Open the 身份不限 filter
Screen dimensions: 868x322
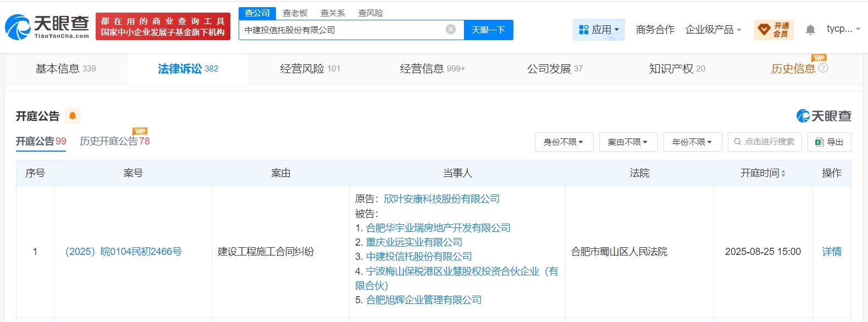pyautogui.click(x=563, y=142)
